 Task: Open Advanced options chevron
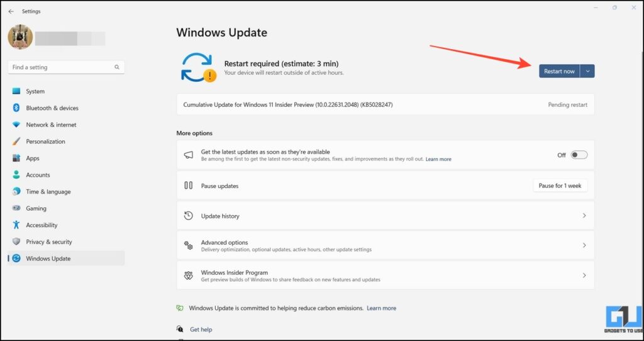(x=584, y=245)
